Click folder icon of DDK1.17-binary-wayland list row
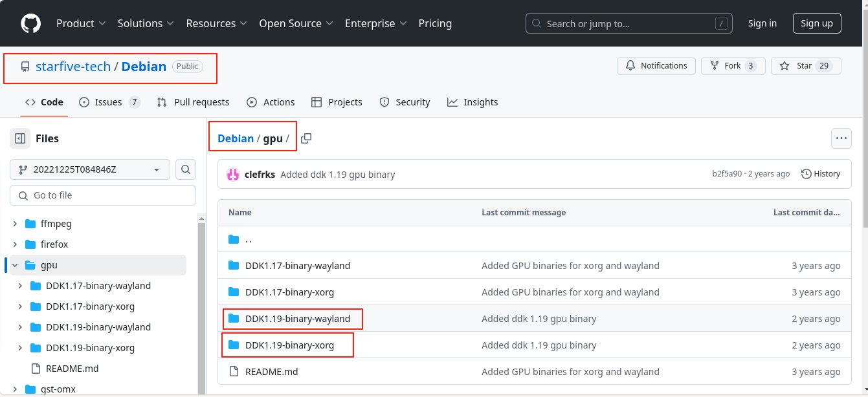Viewport: 868px width, 397px height. tap(234, 266)
